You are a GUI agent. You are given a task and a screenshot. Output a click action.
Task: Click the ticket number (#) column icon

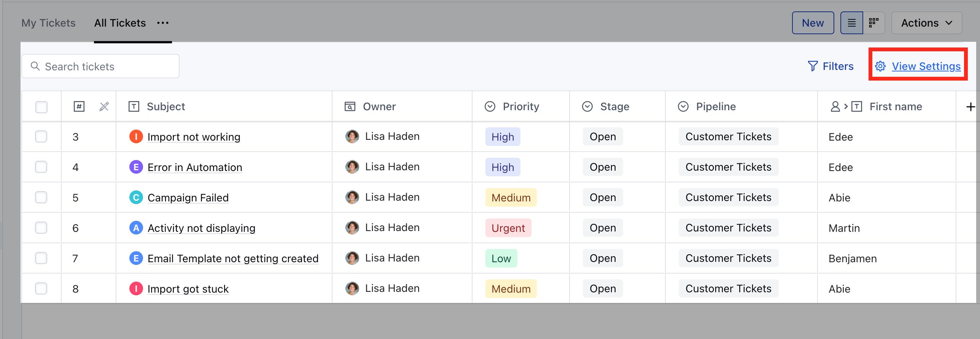(x=79, y=106)
